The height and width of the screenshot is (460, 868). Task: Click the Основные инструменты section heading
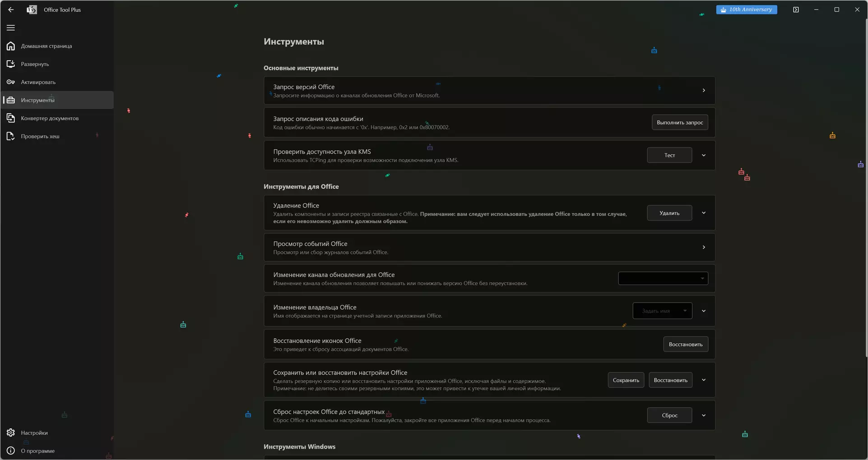pyautogui.click(x=301, y=68)
